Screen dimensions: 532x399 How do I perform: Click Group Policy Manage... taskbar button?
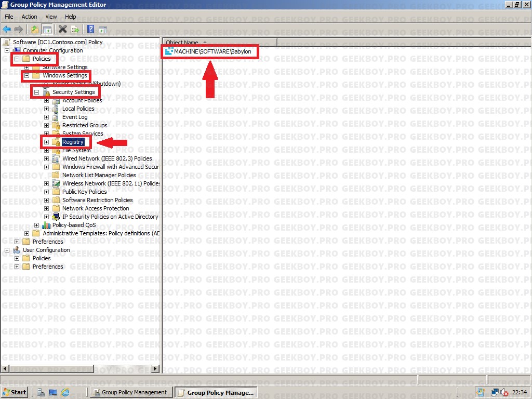[216, 393]
